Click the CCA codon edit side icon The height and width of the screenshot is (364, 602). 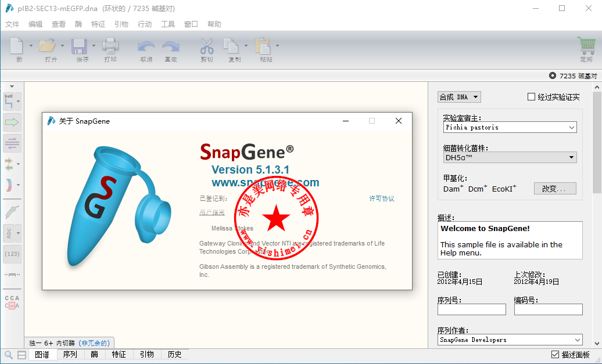coord(12,302)
